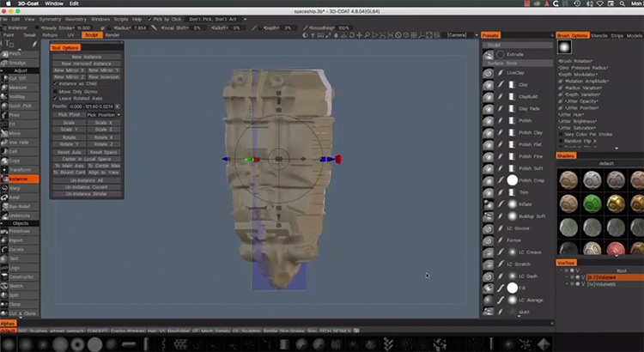Switch to the Retopo room tab
644x352 pixels.
[x=50, y=35]
